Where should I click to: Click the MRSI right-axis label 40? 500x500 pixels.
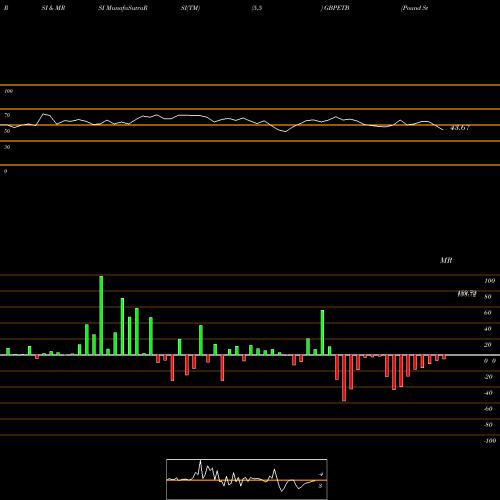[x=488, y=329]
